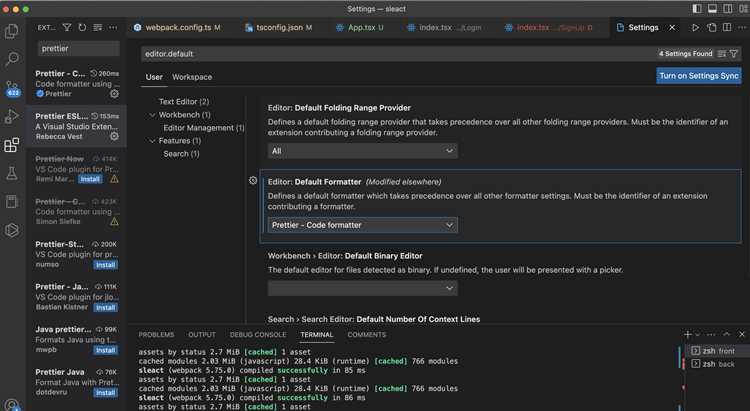The height and width of the screenshot is (411, 750).
Task: Select Search (1) in settings tree
Action: point(181,154)
